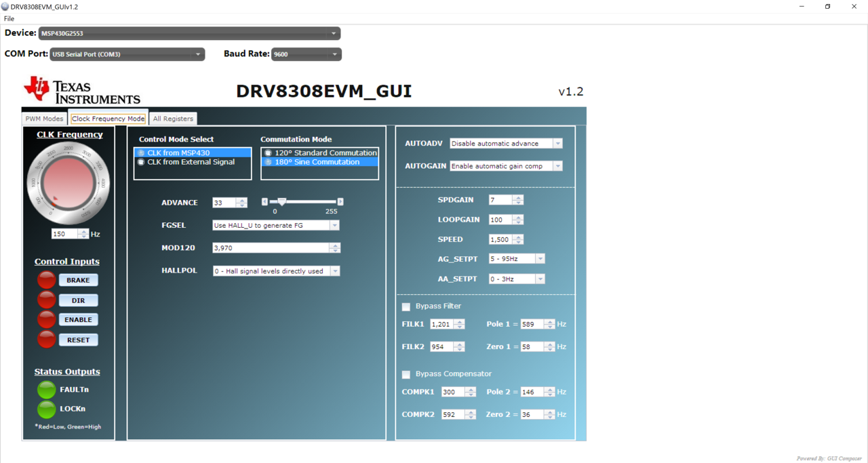
Task: Open the File menu
Action: [9, 19]
